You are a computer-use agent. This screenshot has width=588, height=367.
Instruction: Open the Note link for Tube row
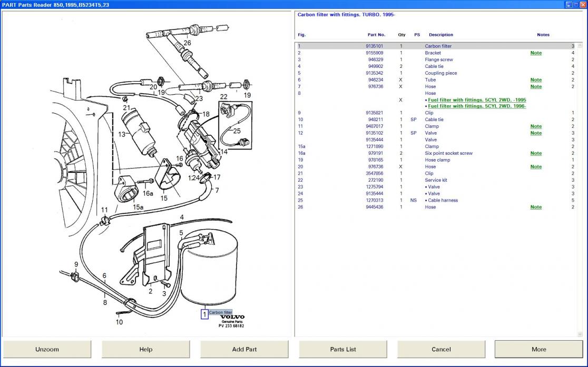coord(535,80)
